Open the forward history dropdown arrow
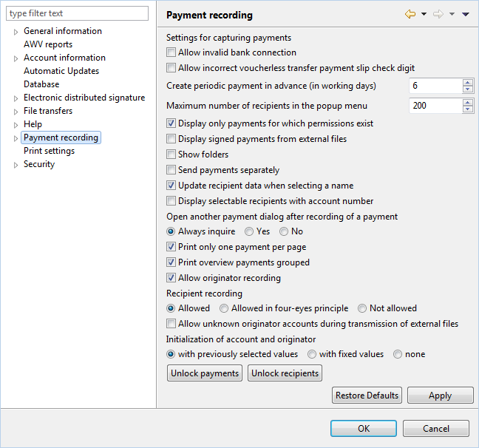The height and width of the screenshot is (448, 479). 452,14
